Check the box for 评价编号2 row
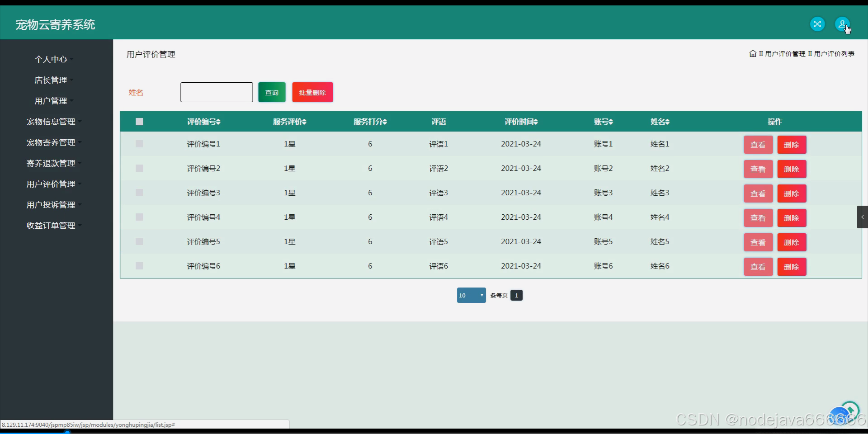 point(139,168)
